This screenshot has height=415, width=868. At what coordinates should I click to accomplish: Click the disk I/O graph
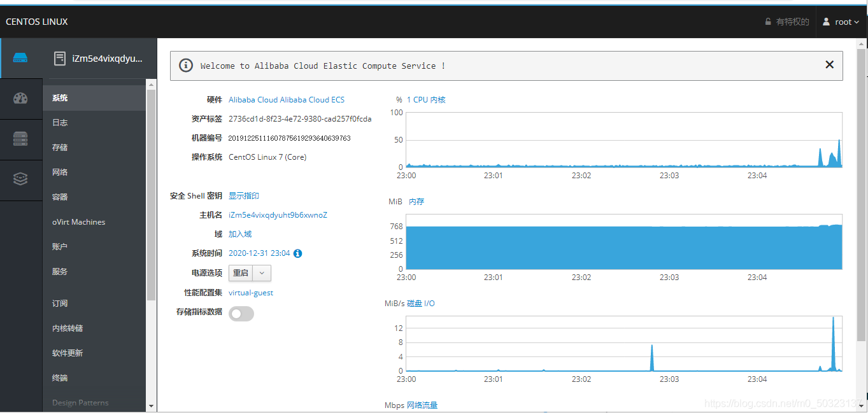[x=624, y=344]
